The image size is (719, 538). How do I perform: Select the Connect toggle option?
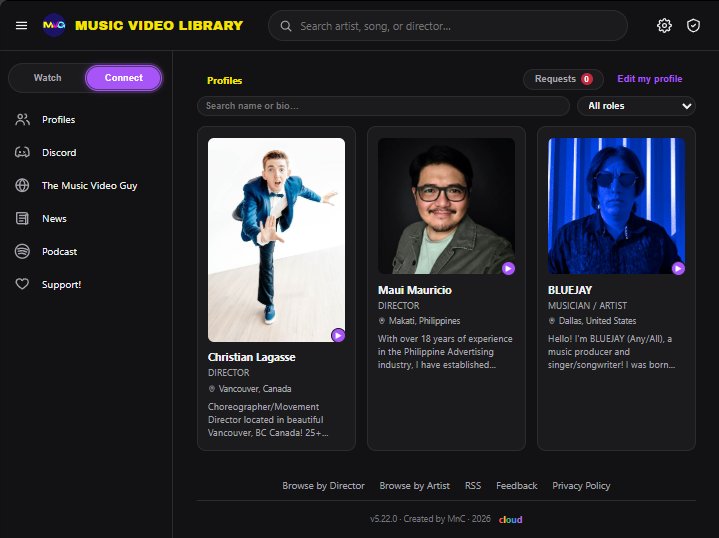tap(123, 78)
